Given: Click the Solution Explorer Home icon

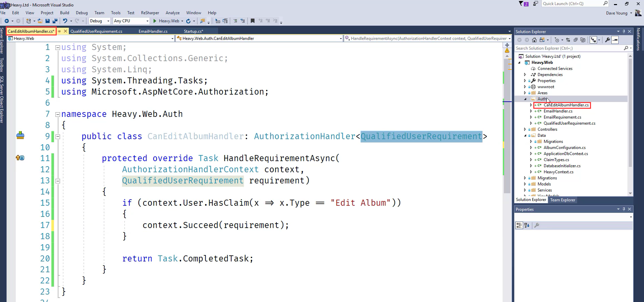Looking at the screenshot, I should coord(534,40).
